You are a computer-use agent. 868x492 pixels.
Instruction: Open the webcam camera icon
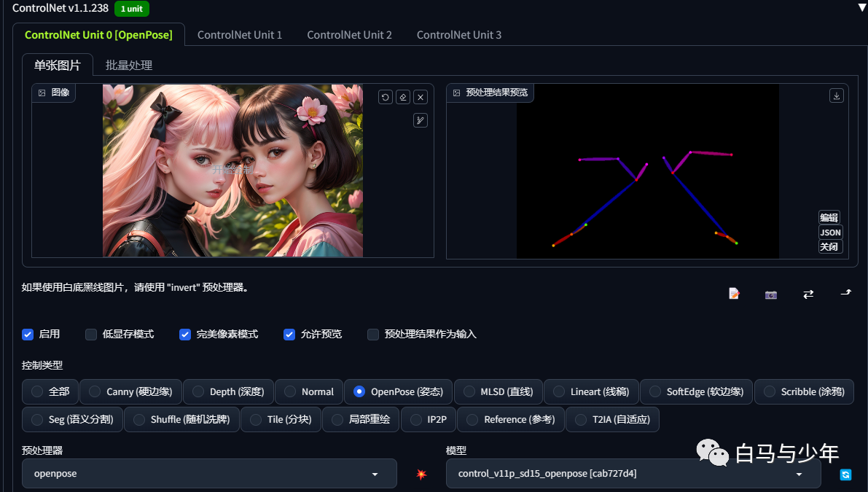click(771, 294)
